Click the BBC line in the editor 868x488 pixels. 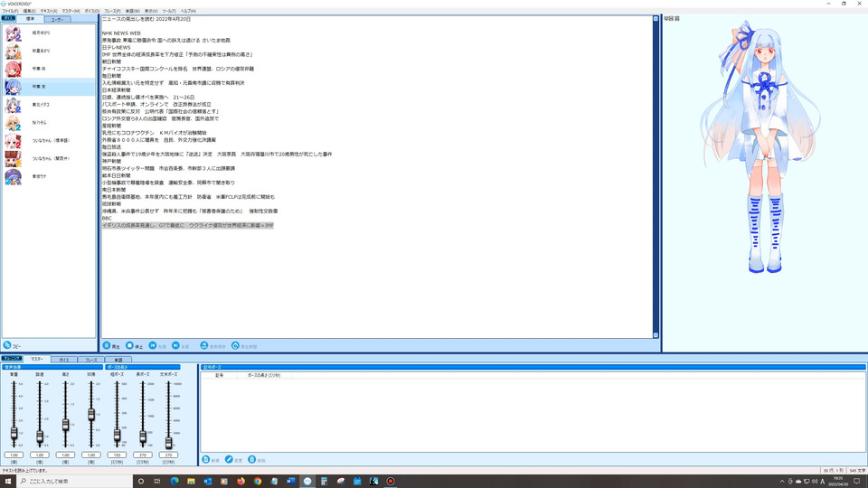click(x=107, y=218)
